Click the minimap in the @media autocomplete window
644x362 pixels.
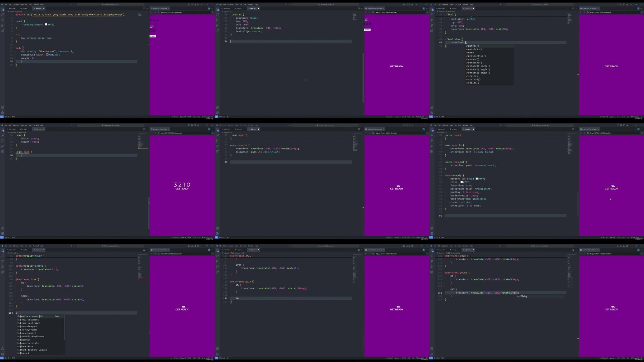click(142, 267)
